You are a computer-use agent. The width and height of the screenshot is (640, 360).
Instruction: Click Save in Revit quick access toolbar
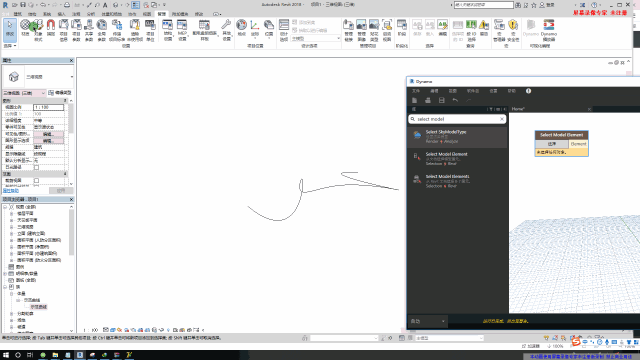click(x=23, y=5)
